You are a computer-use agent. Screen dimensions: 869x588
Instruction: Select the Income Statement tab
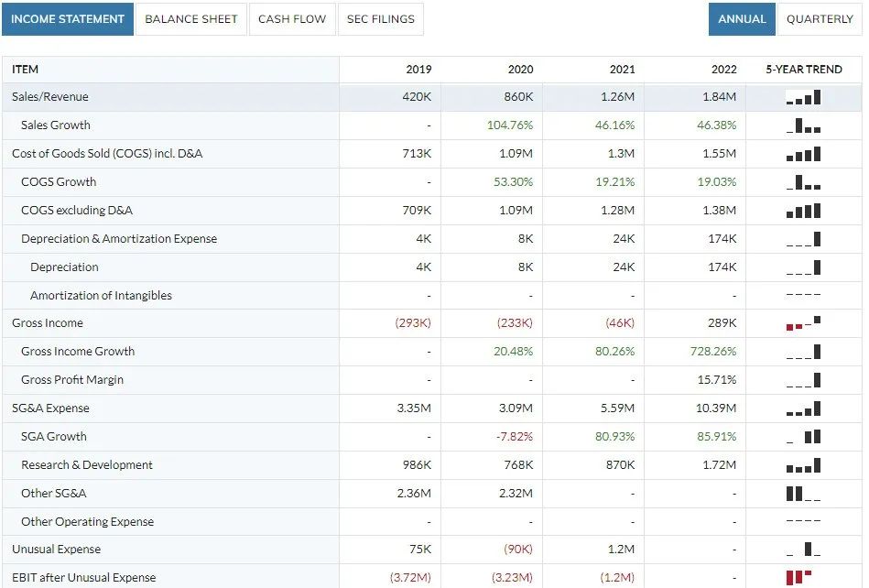click(68, 19)
